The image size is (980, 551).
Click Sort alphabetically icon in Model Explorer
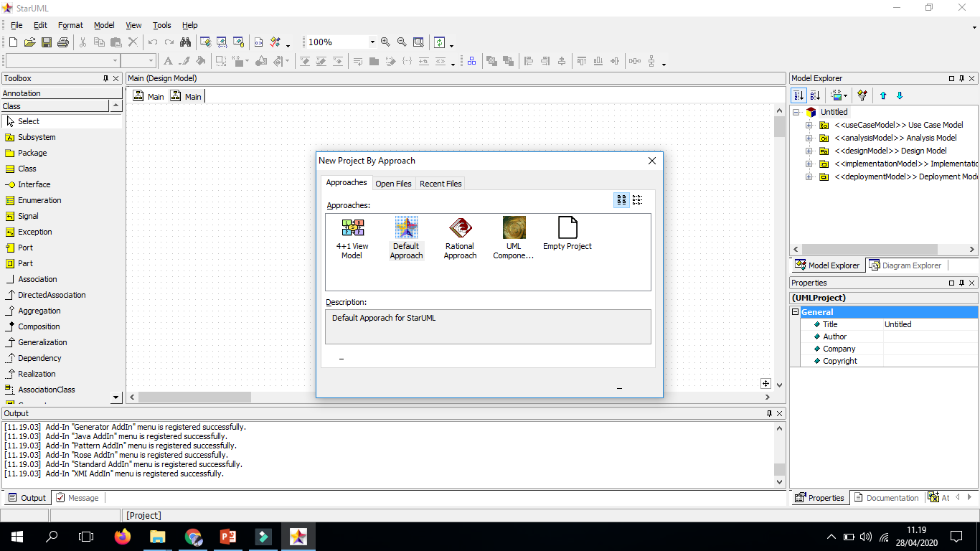(815, 95)
